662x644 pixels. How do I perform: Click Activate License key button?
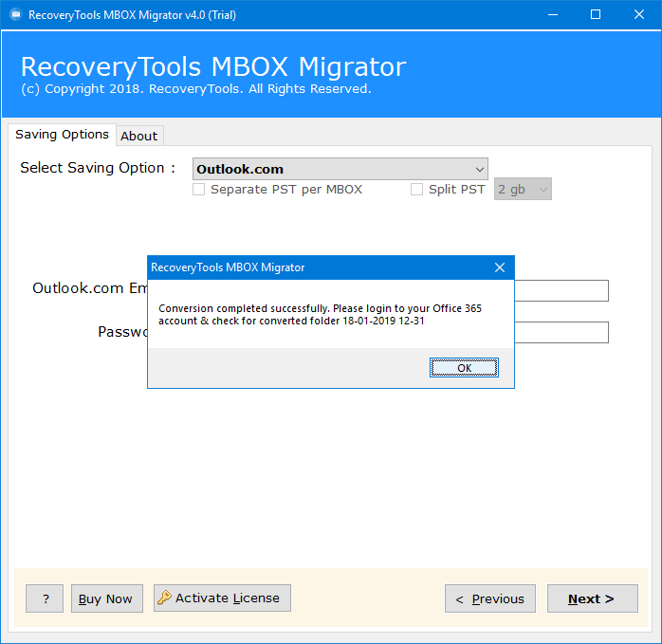[222, 598]
